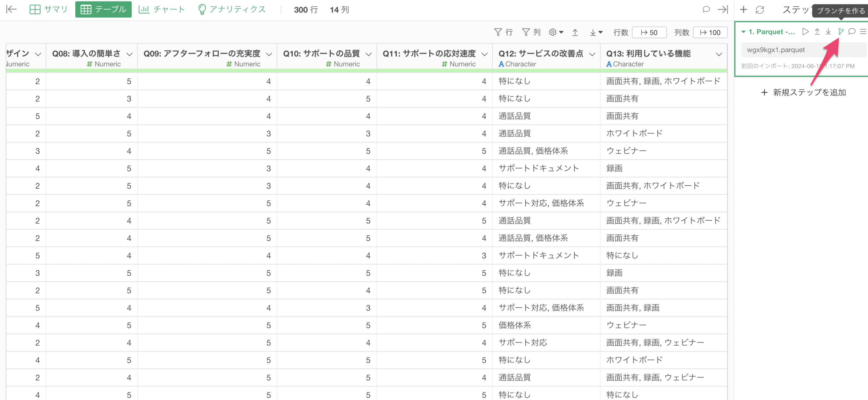
Task: Click the step download arrow icon
Action: (828, 32)
